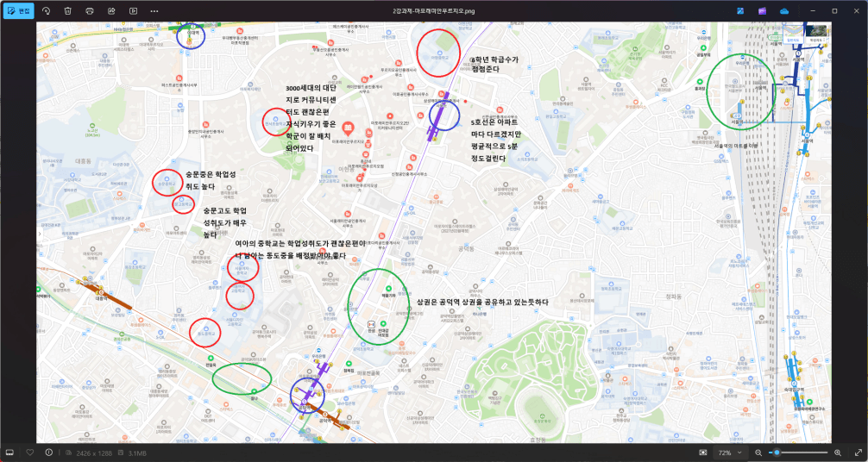Open the three-dot more options menu
868x462 pixels.
154,10
